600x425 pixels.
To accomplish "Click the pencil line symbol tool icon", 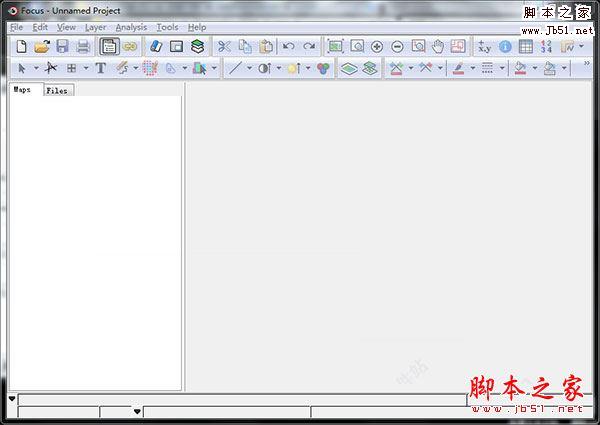I will (x=122, y=68).
